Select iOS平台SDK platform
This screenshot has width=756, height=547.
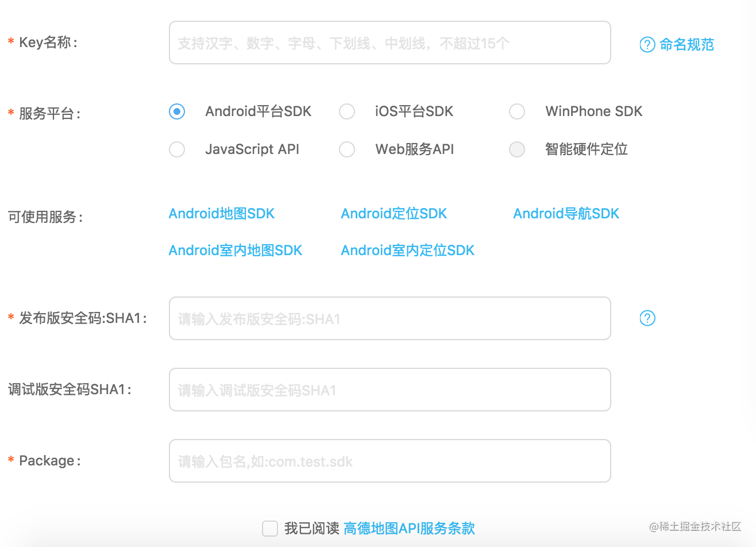coord(347,111)
